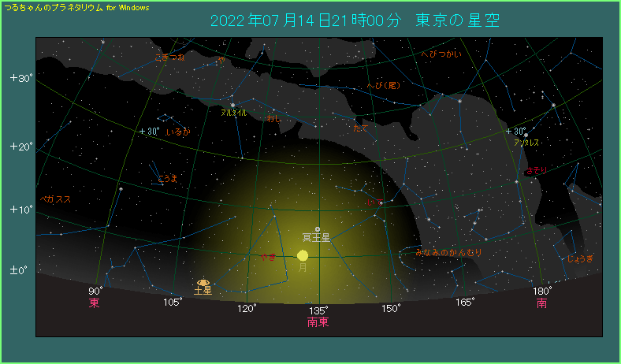621x364 pixels.
Task: Click the こうま constellation label
Action: click(x=167, y=179)
